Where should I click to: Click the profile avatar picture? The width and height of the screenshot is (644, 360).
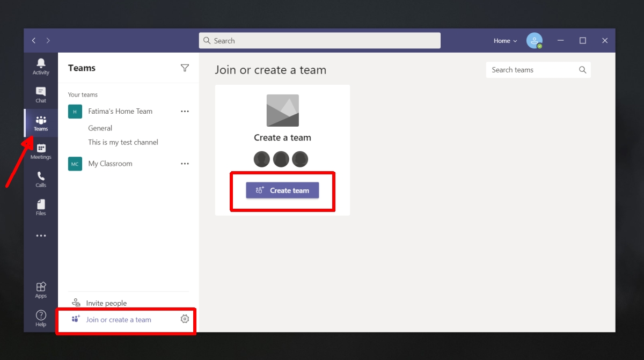[534, 41]
